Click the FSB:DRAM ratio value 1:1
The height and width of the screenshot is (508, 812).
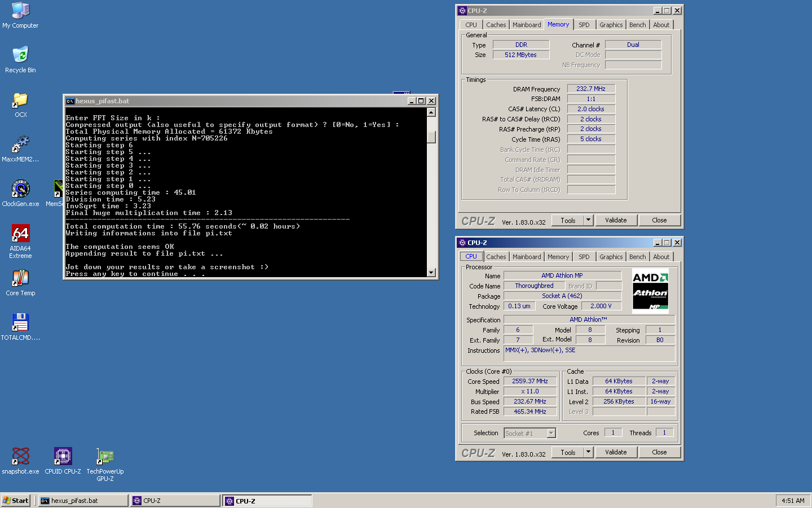(x=591, y=99)
